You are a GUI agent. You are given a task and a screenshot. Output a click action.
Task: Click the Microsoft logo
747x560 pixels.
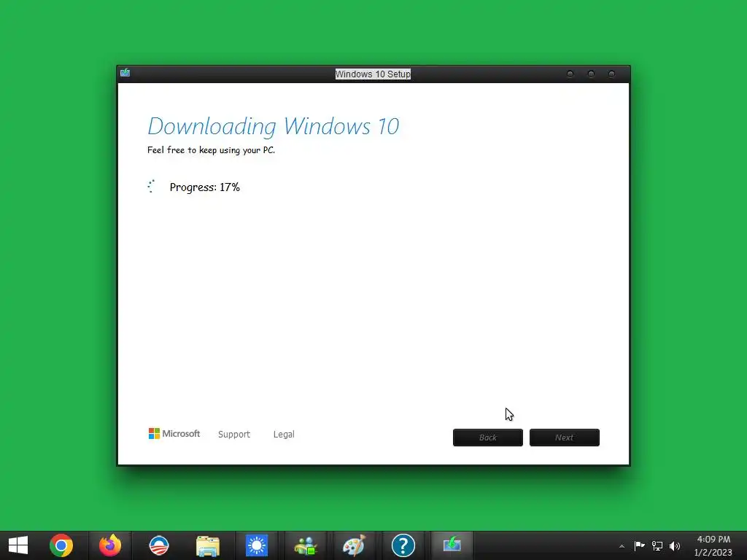[x=174, y=433]
